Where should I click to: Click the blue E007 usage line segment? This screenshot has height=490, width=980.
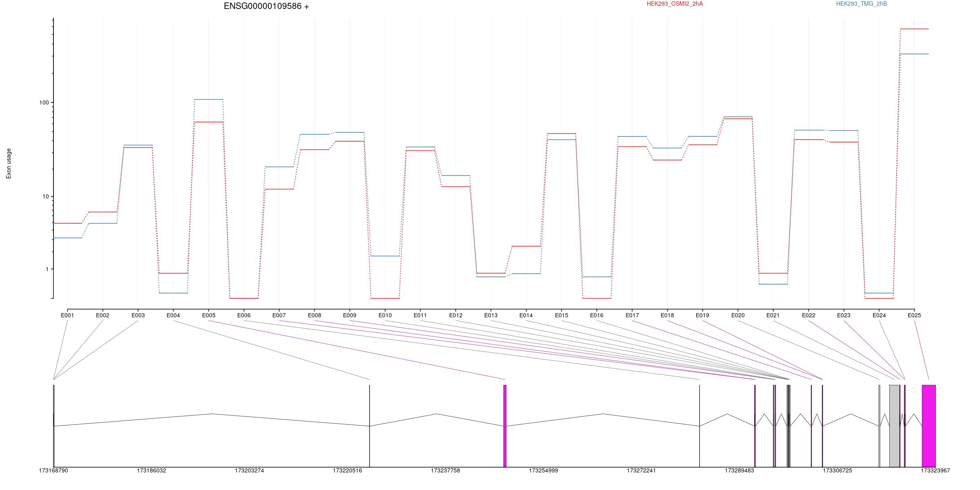coord(279,167)
